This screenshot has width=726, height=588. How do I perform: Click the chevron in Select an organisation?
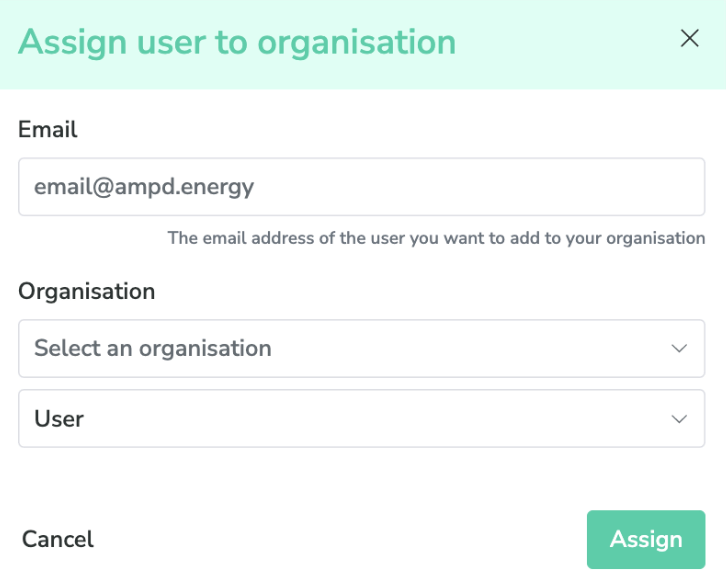click(679, 348)
